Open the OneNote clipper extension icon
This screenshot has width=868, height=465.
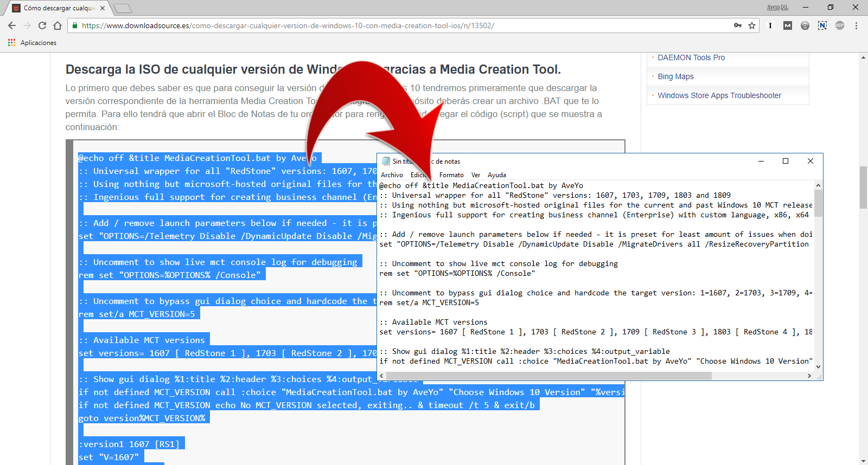822,25
